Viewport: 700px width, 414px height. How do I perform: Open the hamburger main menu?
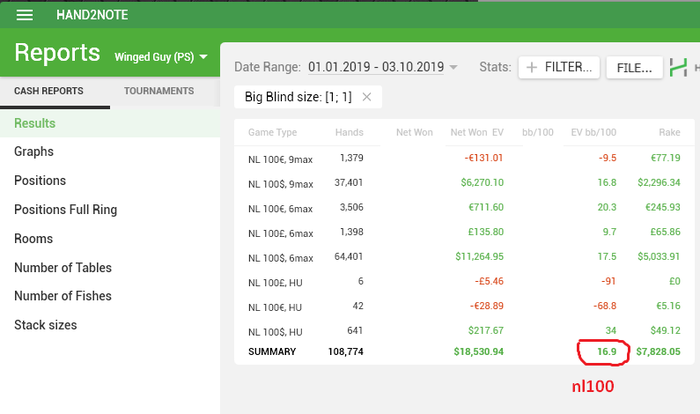tap(25, 15)
